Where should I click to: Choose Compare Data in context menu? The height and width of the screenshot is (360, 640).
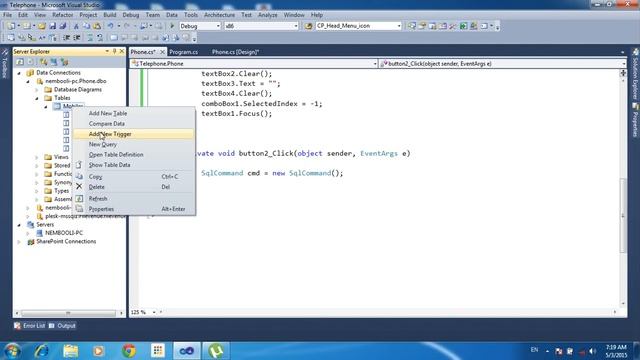click(x=133, y=124)
